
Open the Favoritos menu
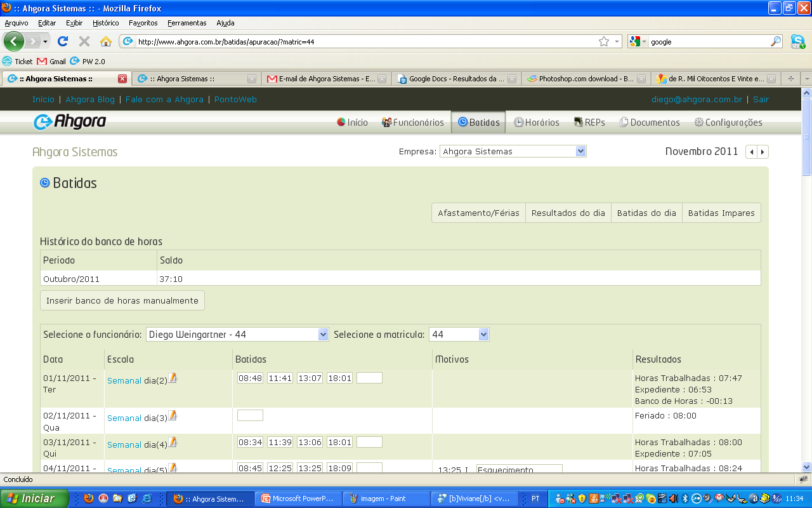(x=143, y=23)
